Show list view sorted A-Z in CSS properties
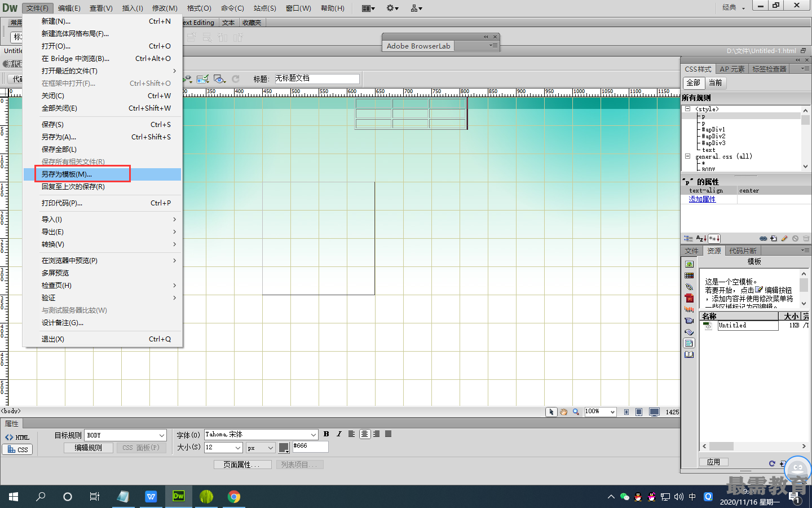 [701, 238]
